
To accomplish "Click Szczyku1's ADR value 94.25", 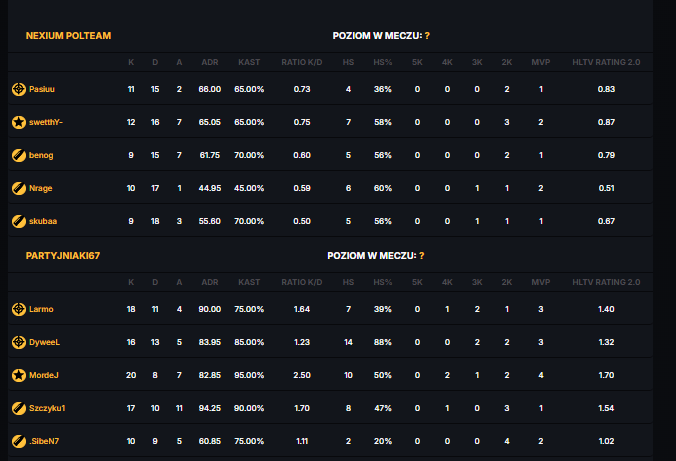I will [x=210, y=408].
